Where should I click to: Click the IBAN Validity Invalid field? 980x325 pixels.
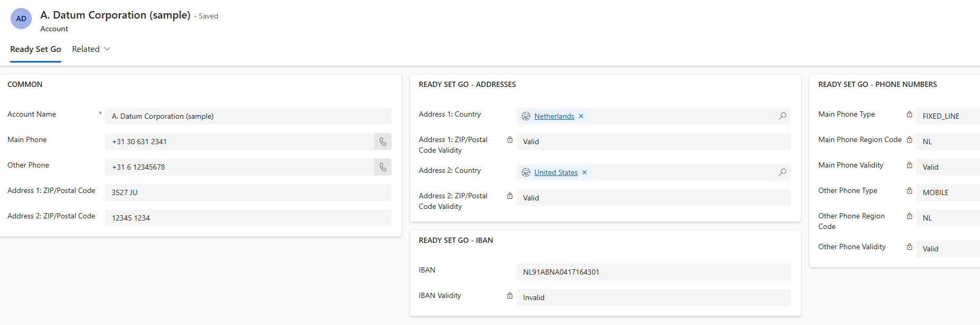click(653, 297)
